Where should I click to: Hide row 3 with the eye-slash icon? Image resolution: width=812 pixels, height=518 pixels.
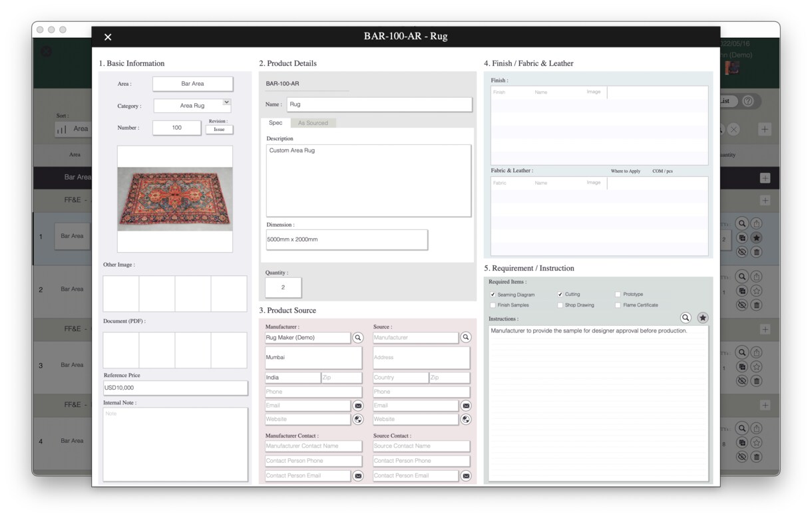point(742,381)
